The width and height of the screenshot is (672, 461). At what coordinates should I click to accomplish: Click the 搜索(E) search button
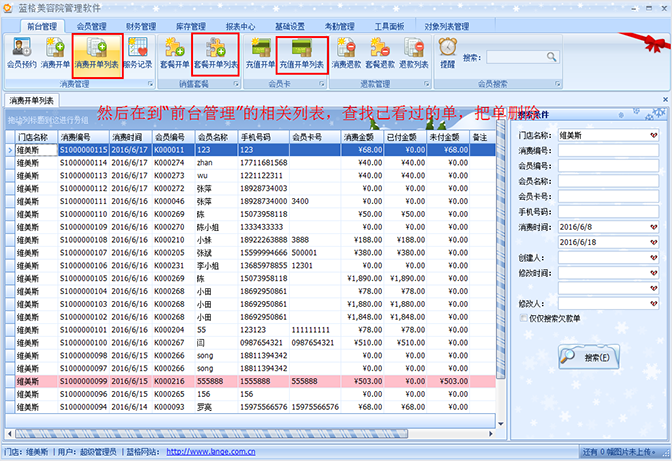pos(583,356)
